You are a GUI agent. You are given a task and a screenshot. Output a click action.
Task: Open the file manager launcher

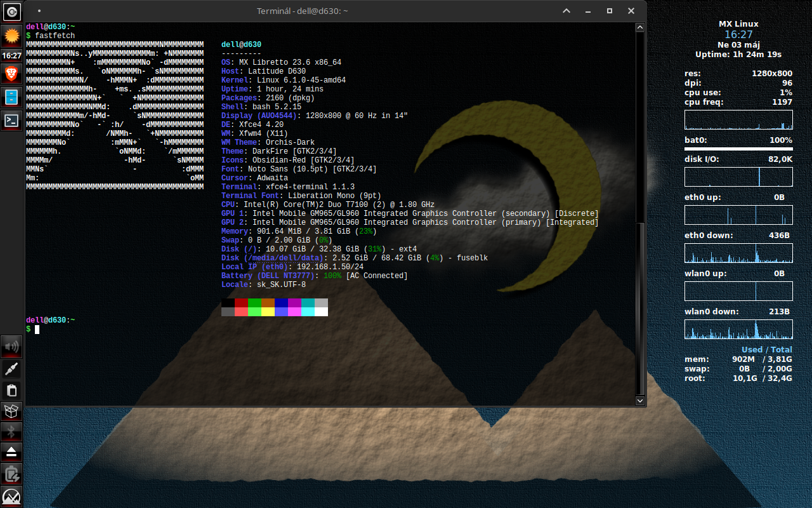coord(11,97)
